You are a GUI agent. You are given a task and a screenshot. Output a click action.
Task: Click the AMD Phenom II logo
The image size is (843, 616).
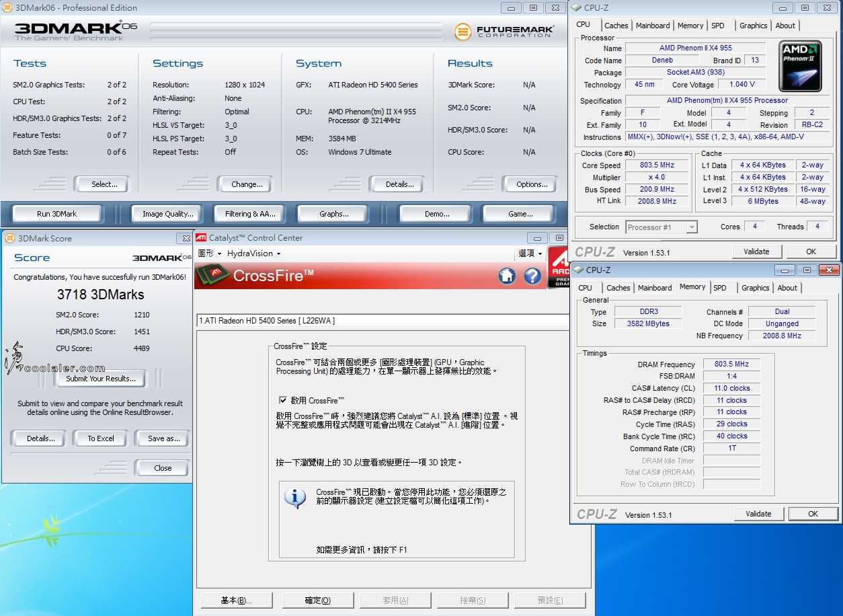800,67
